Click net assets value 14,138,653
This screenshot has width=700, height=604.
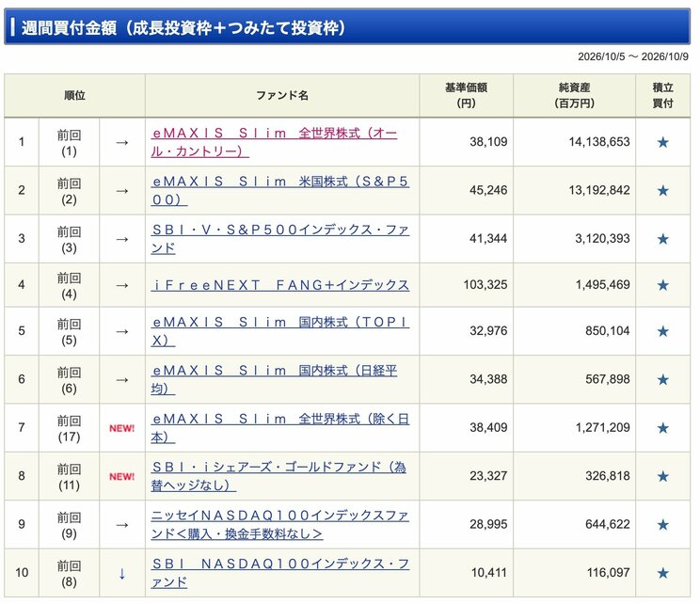[599, 142]
